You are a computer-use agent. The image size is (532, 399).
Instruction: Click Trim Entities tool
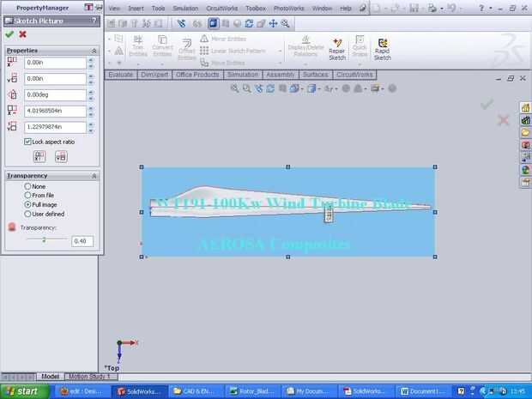point(138,46)
